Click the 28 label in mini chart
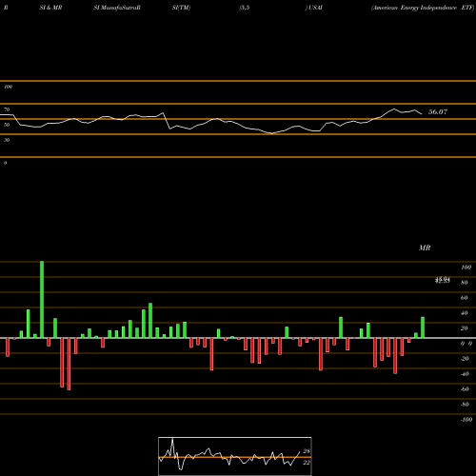The height and width of the screenshot is (476, 476). coord(307,451)
